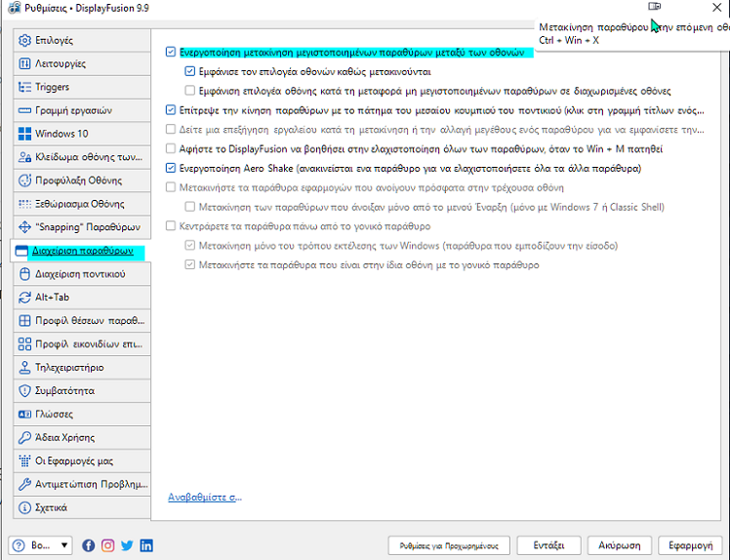This screenshot has width=730, height=560.
Task: Click the Γλώσσες language icon
Action: [24, 414]
